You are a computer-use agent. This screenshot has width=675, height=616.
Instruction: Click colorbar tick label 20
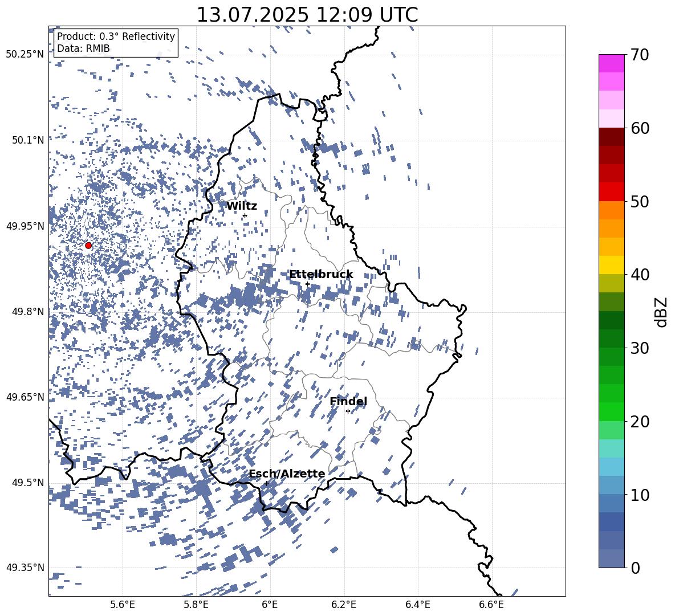click(640, 422)
